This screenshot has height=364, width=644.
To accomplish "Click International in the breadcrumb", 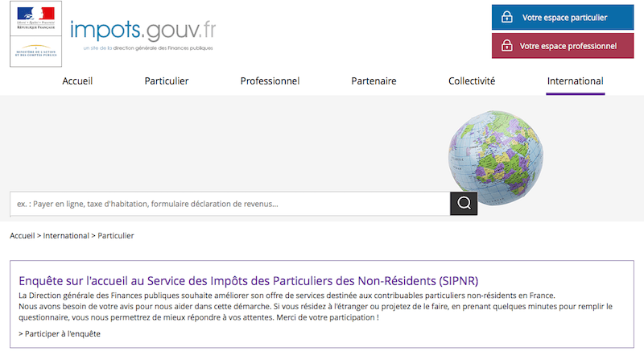I will point(66,236).
